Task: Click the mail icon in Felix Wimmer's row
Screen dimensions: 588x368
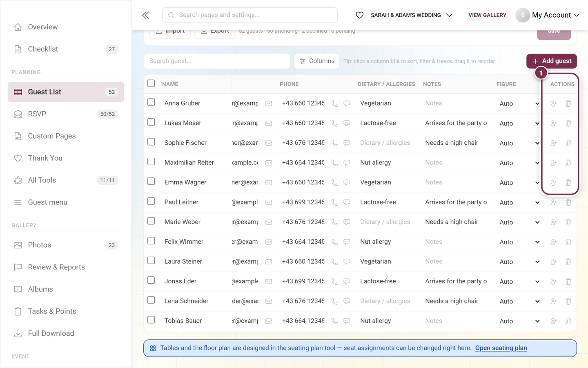Action: pyautogui.click(x=269, y=242)
